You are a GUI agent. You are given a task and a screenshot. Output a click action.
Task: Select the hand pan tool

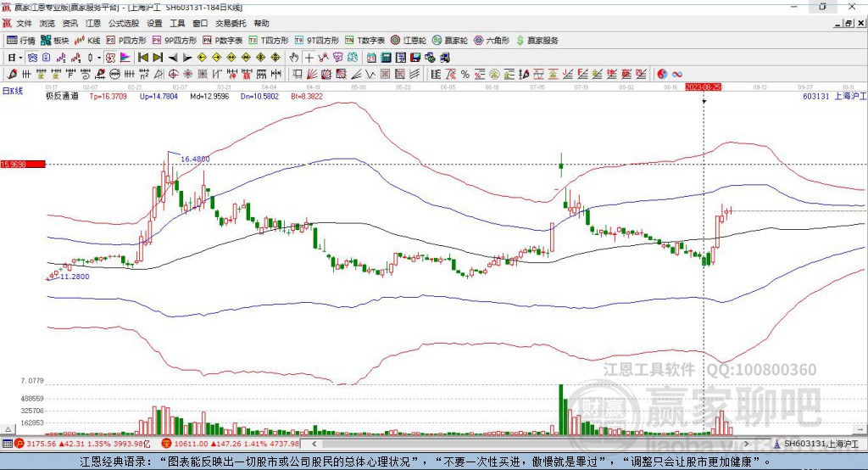293,58
